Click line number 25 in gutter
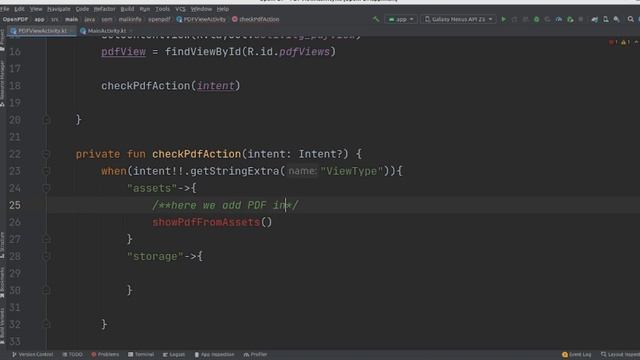Viewport: 640px width, 360px height. click(15, 205)
